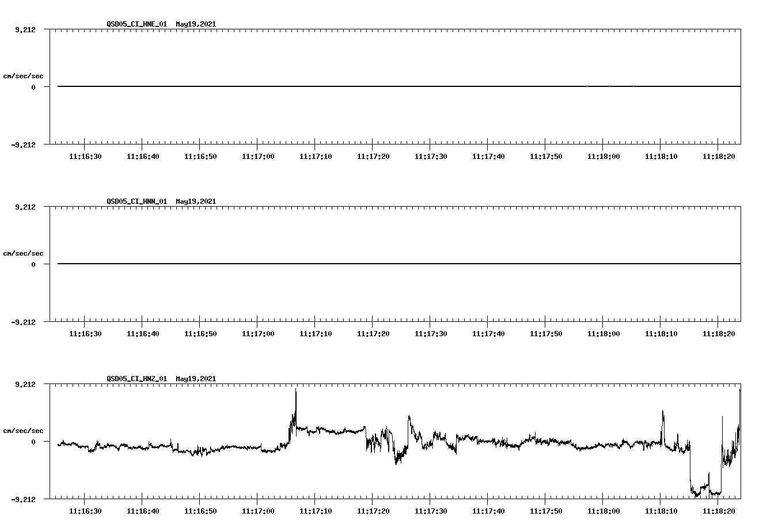Select the cm/sec/sec label of the bottom plot
Screen dimensions: 782x532
click(x=23, y=430)
